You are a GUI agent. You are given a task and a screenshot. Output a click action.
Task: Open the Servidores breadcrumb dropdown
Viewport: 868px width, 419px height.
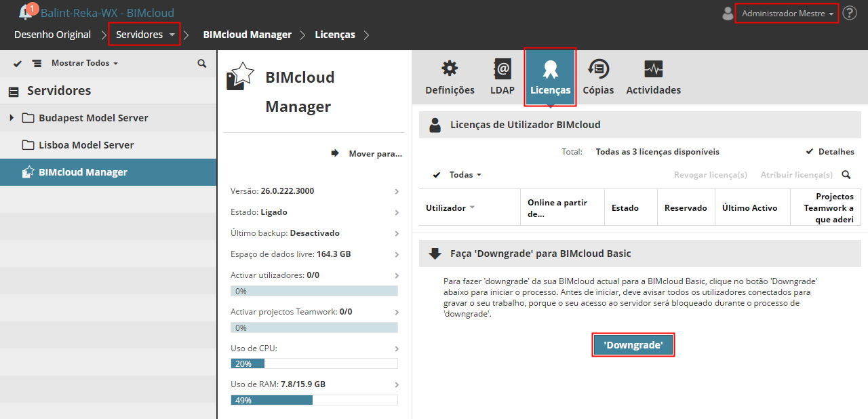tap(144, 35)
